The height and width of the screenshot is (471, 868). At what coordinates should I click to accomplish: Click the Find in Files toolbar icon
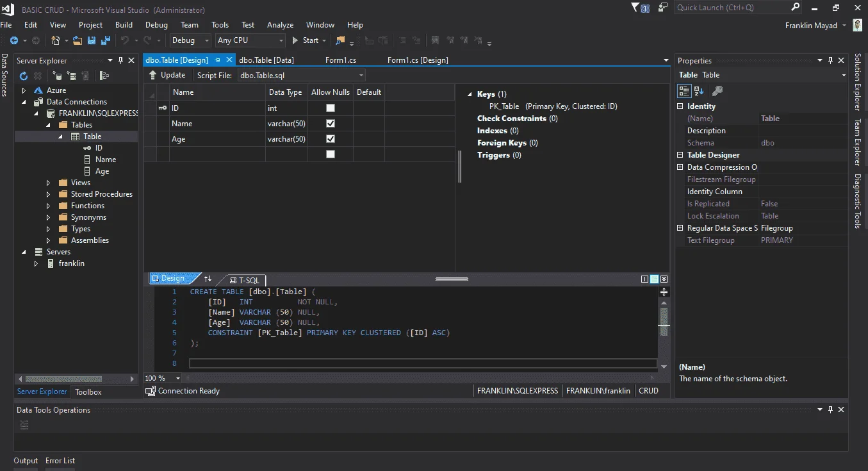[340, 40]
